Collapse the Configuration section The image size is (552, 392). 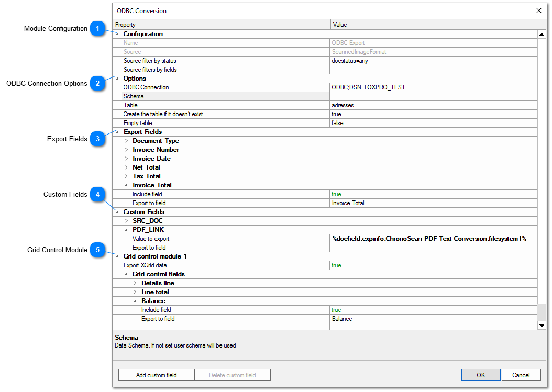pyautogui.click(x=118, y=34)
